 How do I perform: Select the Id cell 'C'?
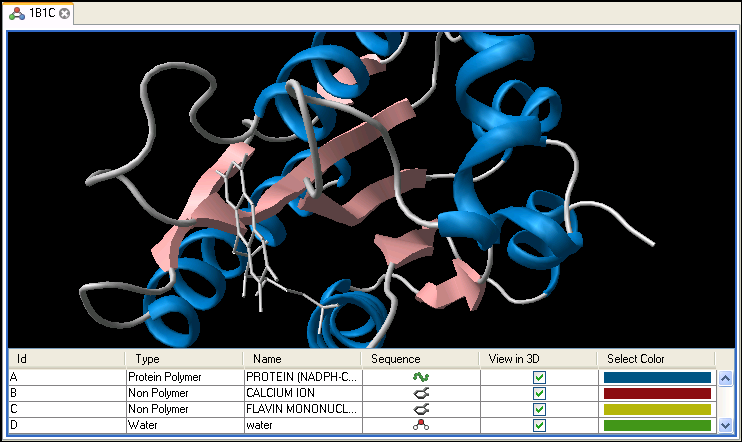(x=67, y=409)
